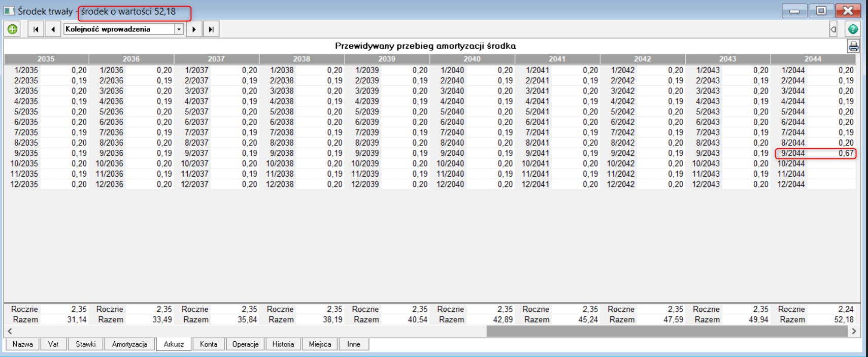The height and width of the screenshot is (357, 868).
Task: Click the horizontal scrollbar right arrow
Action: pos(854,331)
